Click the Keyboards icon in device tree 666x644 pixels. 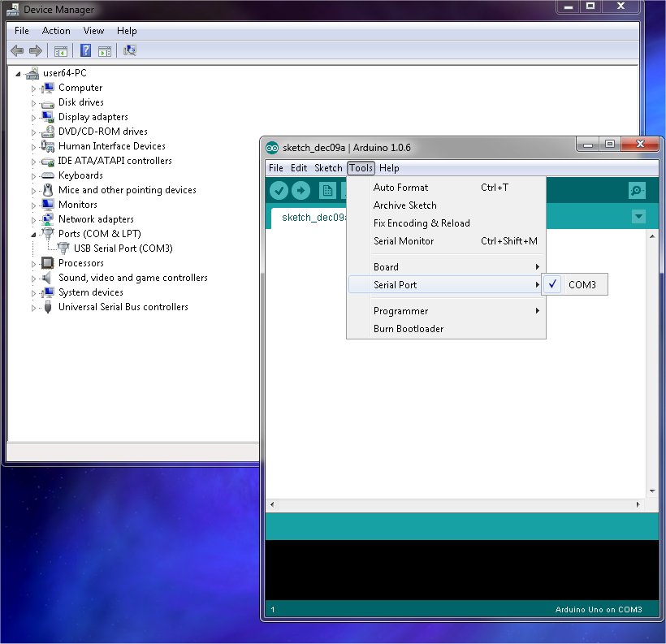point(48,175)
